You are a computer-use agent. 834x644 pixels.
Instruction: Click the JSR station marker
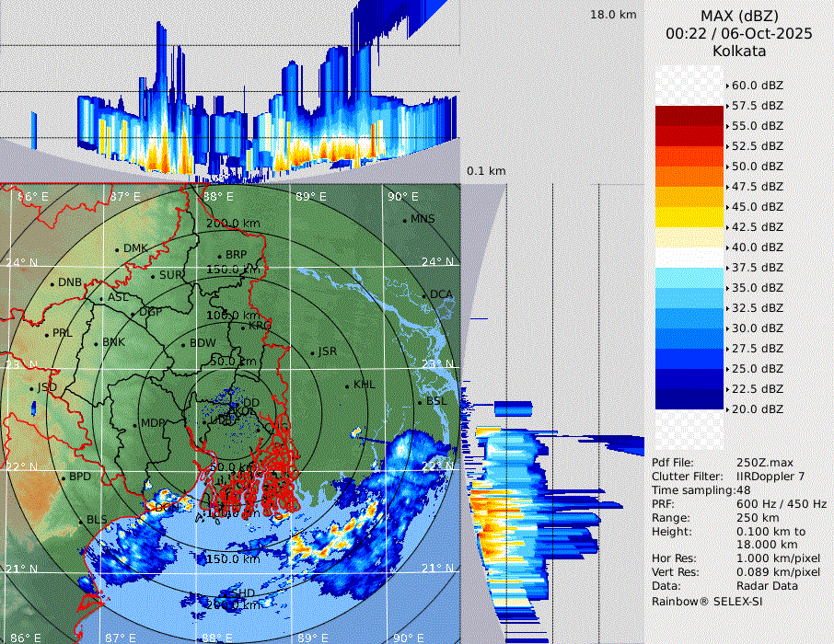pyautogui.click(x=312, y=352)
